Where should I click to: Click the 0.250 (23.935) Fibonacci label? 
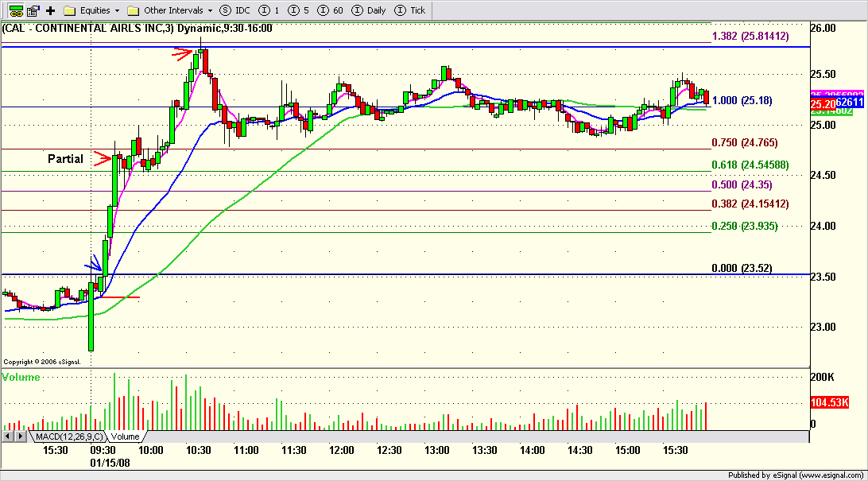(x=745, y=226)
